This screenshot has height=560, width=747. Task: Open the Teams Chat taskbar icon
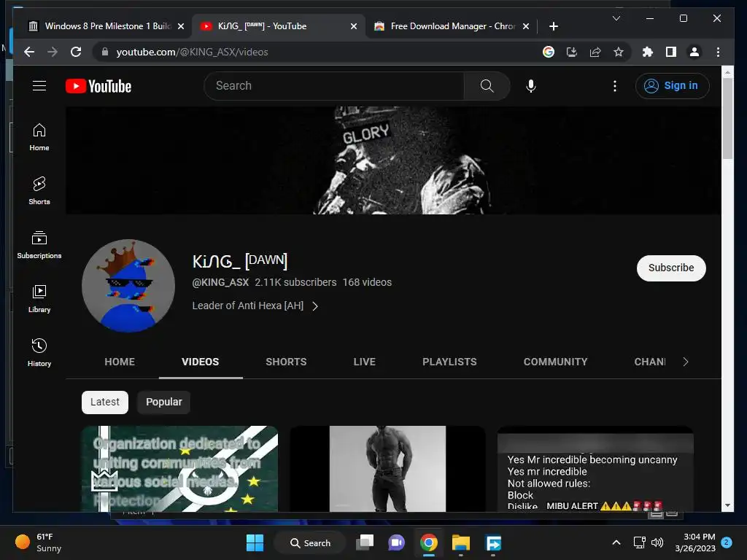click(x=396, y=542)
